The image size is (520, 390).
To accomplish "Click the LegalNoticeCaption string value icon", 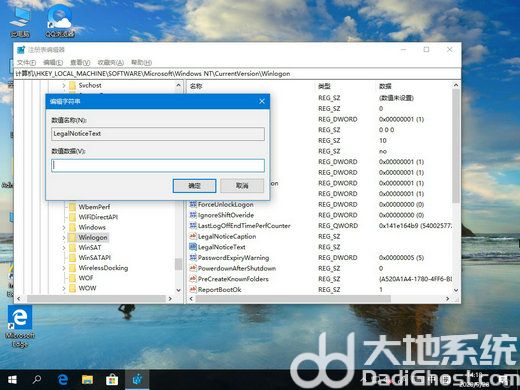I will point(193,236).
